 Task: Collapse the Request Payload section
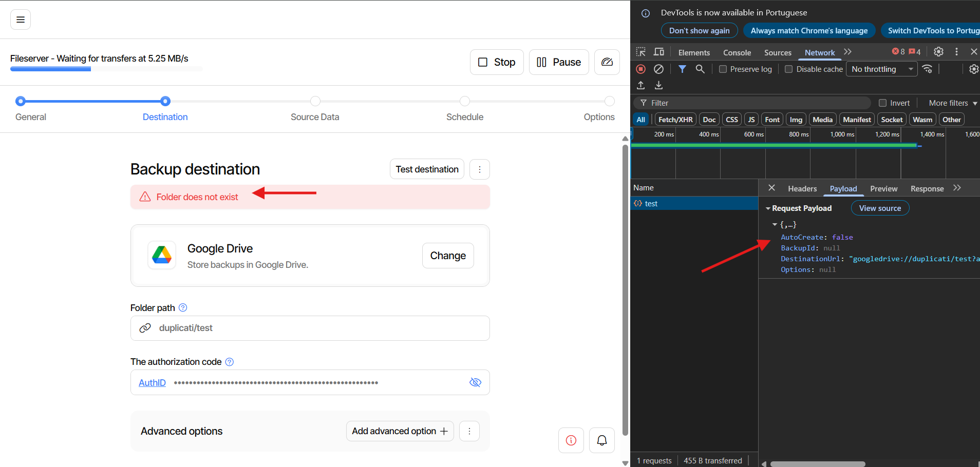pyautogui.click(x=768, y=208)
